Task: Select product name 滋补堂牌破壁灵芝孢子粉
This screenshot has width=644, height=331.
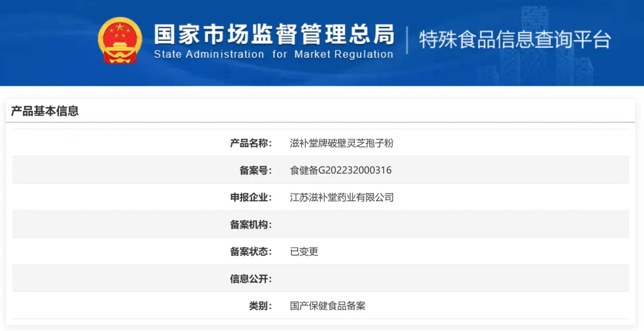Action: pyautogui.click(x=342, y=143)
